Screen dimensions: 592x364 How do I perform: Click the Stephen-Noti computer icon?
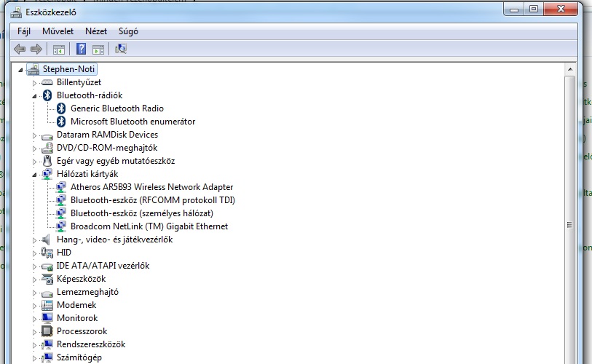pos(33,69)
